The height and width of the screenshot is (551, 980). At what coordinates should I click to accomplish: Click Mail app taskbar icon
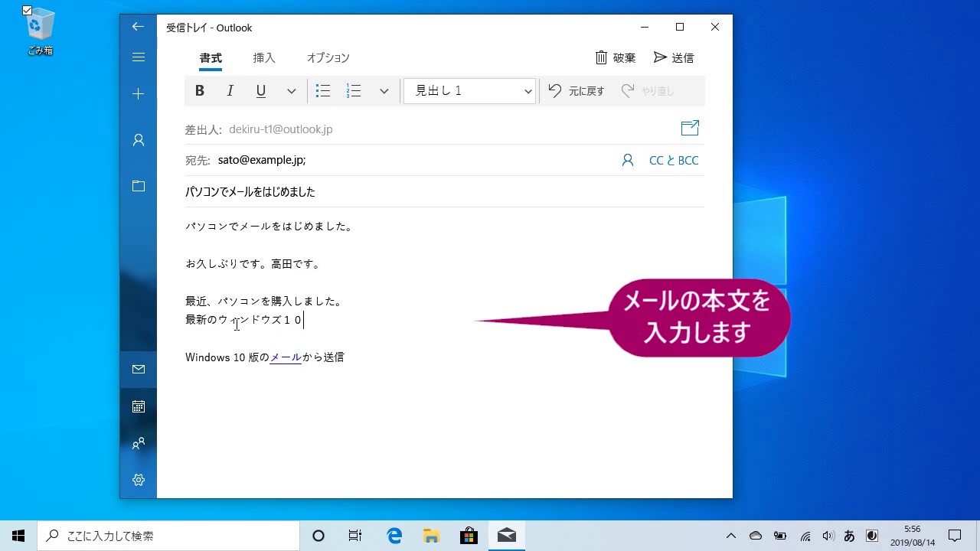[506, 536]
